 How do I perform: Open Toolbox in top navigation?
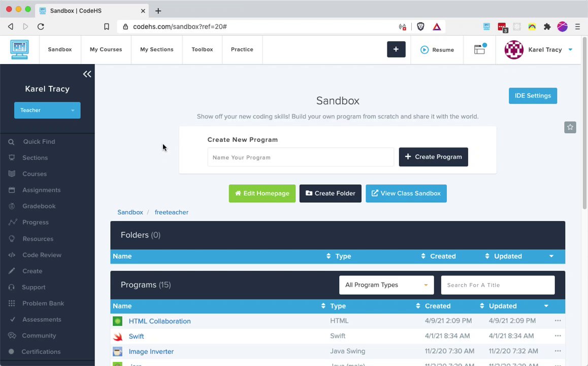(202, 49)
